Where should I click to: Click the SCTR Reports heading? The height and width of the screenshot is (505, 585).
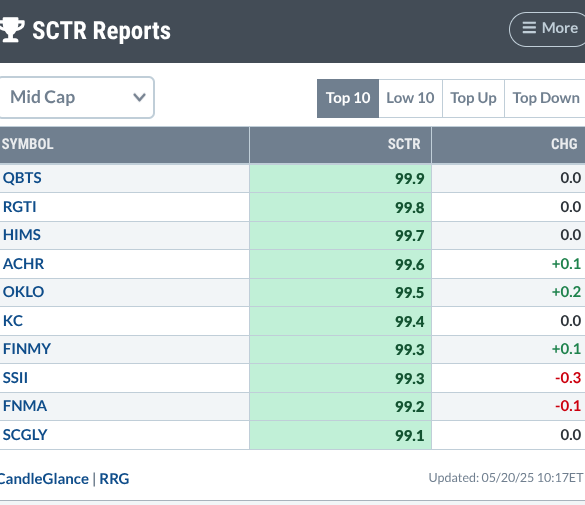pyautogui.click(x=101, y=31)
